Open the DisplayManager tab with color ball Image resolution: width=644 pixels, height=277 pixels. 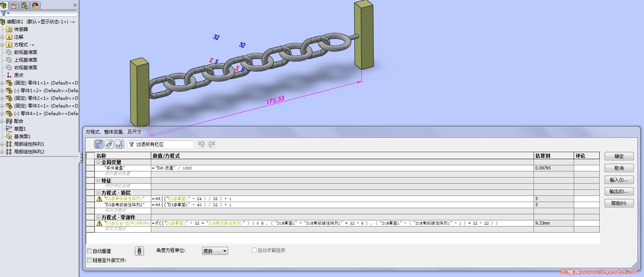35,5
